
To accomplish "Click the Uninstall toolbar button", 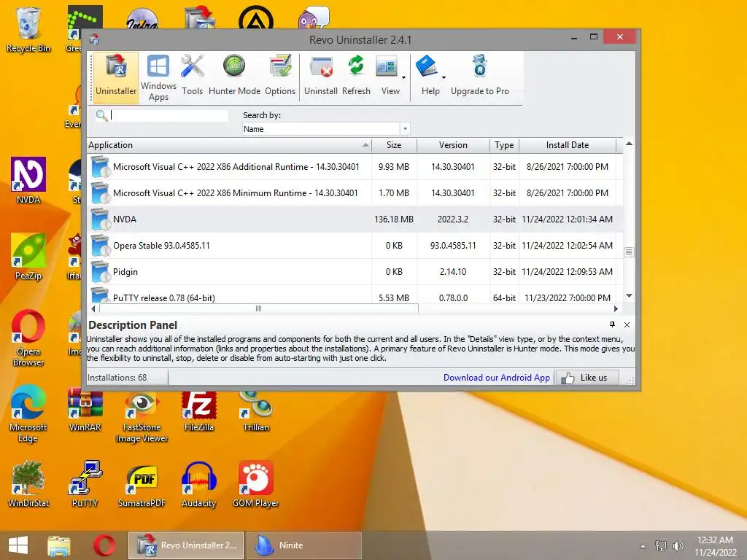I will pos(321,75).
